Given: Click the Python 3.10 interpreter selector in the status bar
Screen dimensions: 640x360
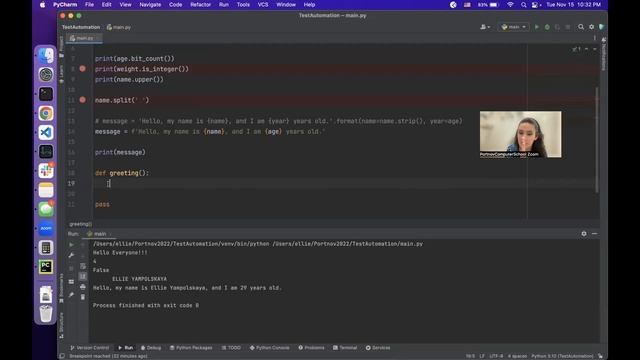Looking at the screenshot, I should pos(562,356).
